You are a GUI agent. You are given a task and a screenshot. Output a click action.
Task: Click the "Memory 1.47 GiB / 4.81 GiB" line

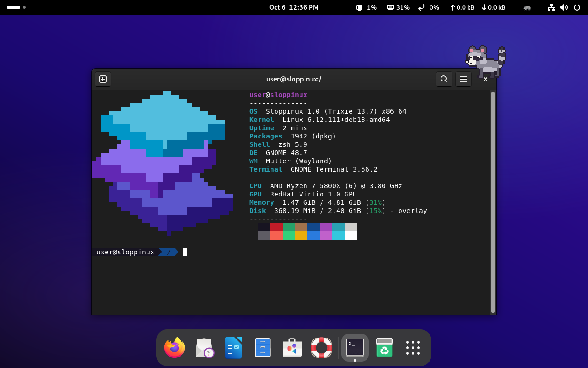pos(317,202)
